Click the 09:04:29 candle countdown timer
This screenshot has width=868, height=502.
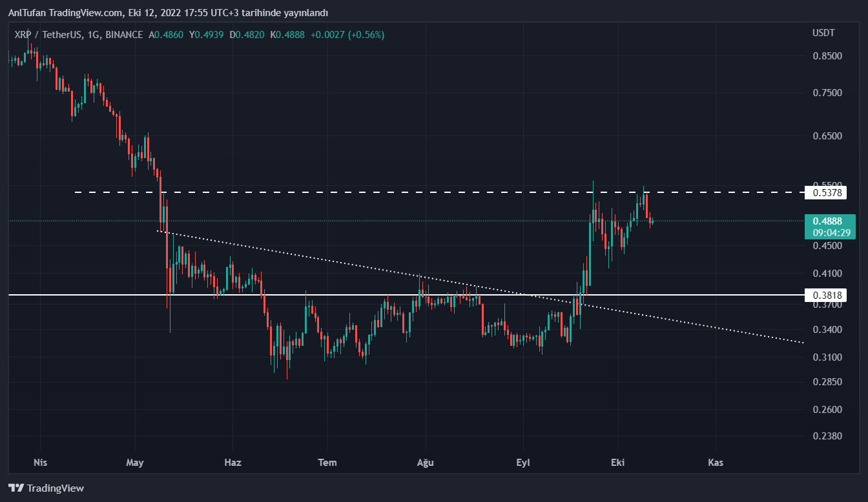click(x=829, y=232)
